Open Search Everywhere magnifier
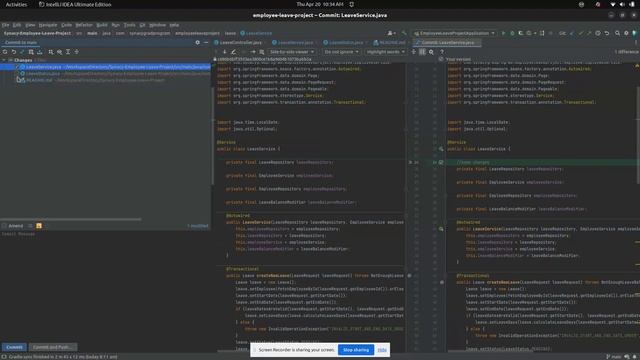 618,33
